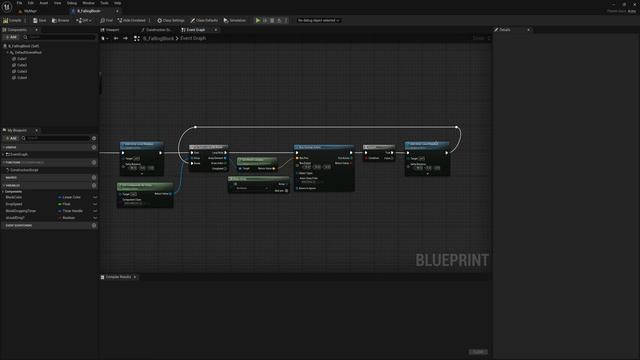Open the Diff dropdown
640x360 pixels.
click(x=84, y=20)
